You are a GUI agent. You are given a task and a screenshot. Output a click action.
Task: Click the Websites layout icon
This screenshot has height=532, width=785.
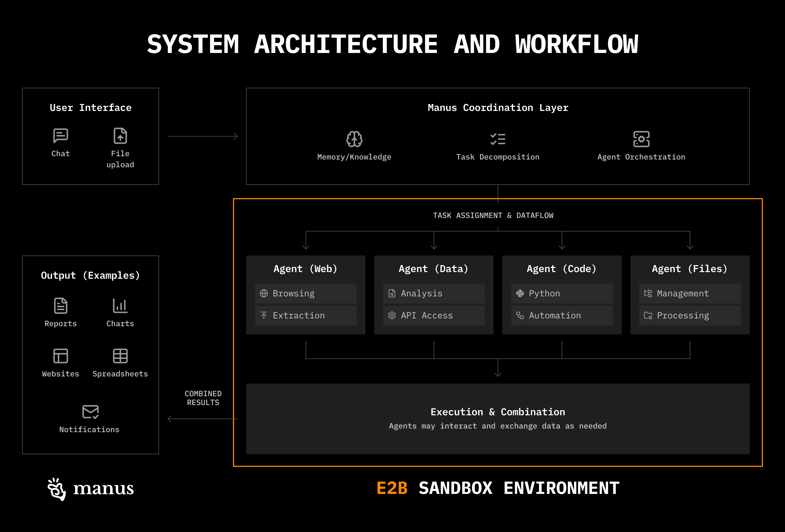pyautogui.click(x=60, y=356)
